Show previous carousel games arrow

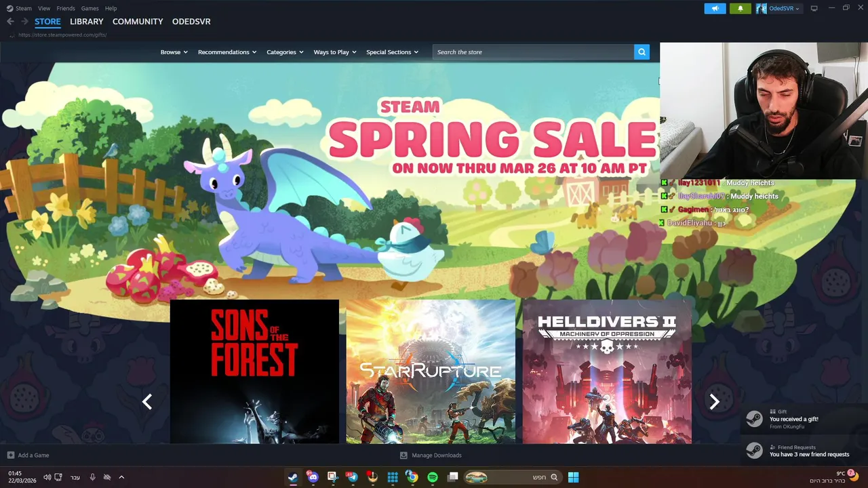click(x=147, y=402)
